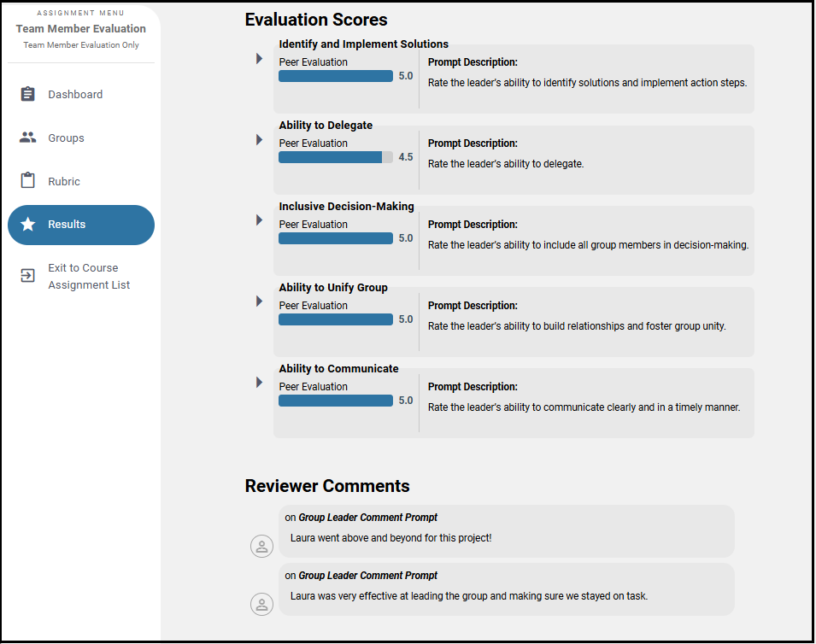Click the Dashboard clipboard icon
This screenshot has height=644, width=816.
coord(28,94)
